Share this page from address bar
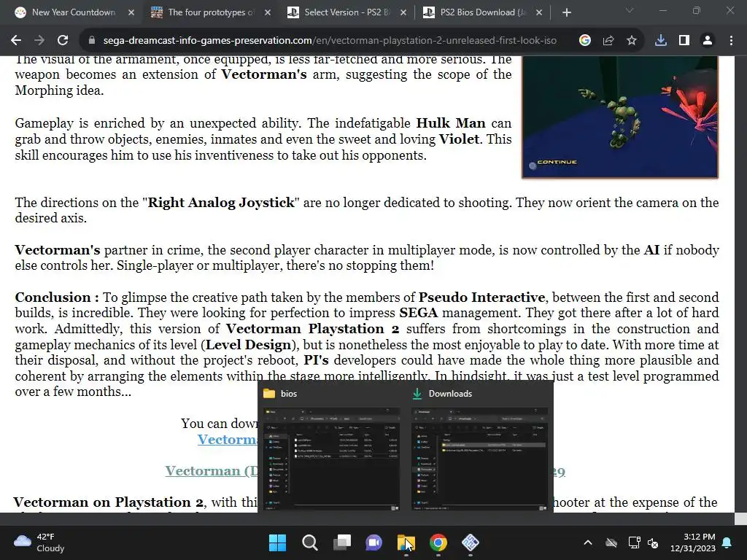 [x=608, y=41]
